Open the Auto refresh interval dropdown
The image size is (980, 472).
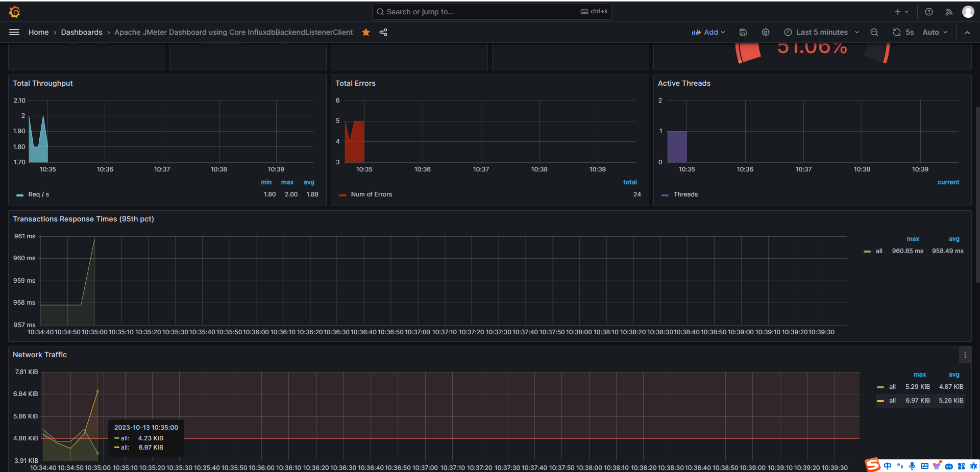(935, 32)
